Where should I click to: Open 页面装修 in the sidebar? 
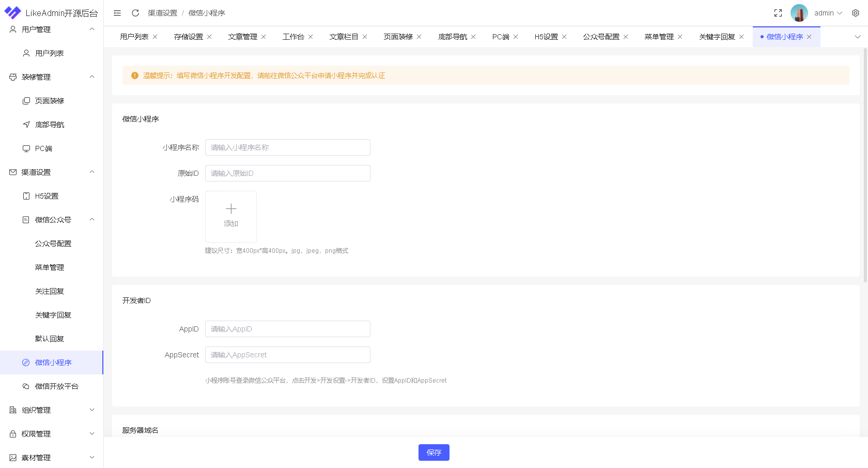[x=52, y=101]
